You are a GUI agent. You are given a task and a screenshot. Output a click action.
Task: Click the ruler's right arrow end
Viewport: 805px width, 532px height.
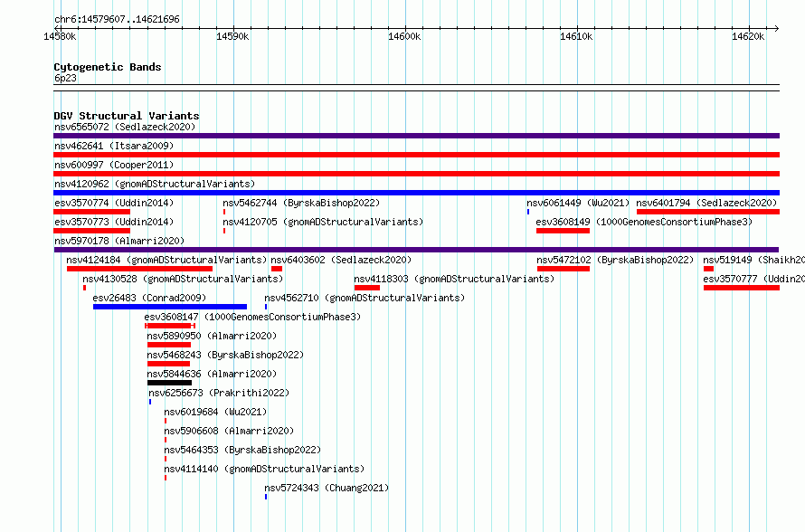coord(776,28)
